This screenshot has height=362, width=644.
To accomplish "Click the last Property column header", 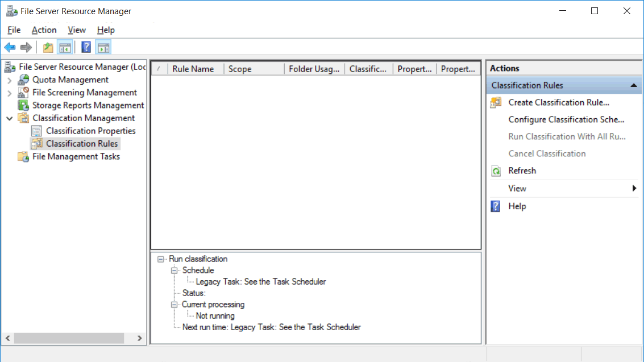I will pos(458,69).
